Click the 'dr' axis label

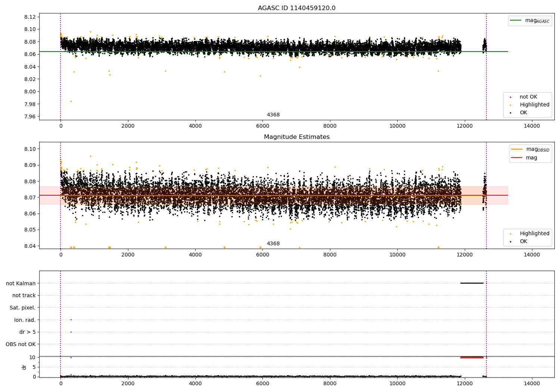(24, 367)
